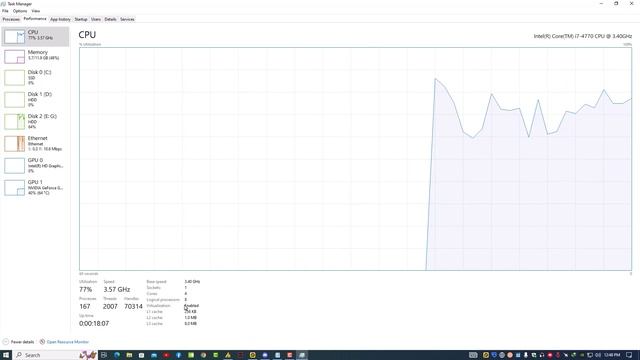The image size is (640, 360).
Task: Select the Performance tab
Action: click(35, 19)
